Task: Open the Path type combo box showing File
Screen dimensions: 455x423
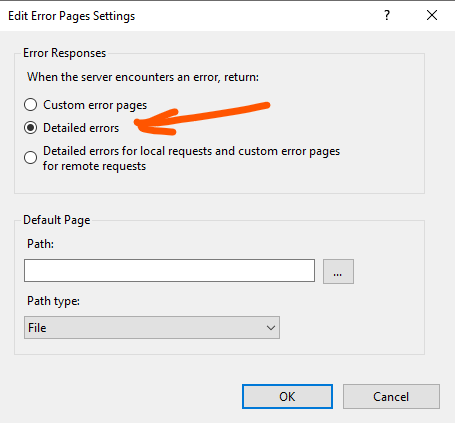Action: [152, 328]
